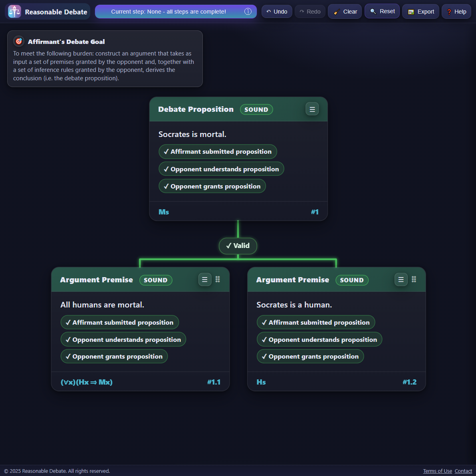The image size is (476, 476).
Task: Toggle 'Affirmant submitted proposition' on Socrates is a human
Action: pyautogui.click(x=315, y=323)
